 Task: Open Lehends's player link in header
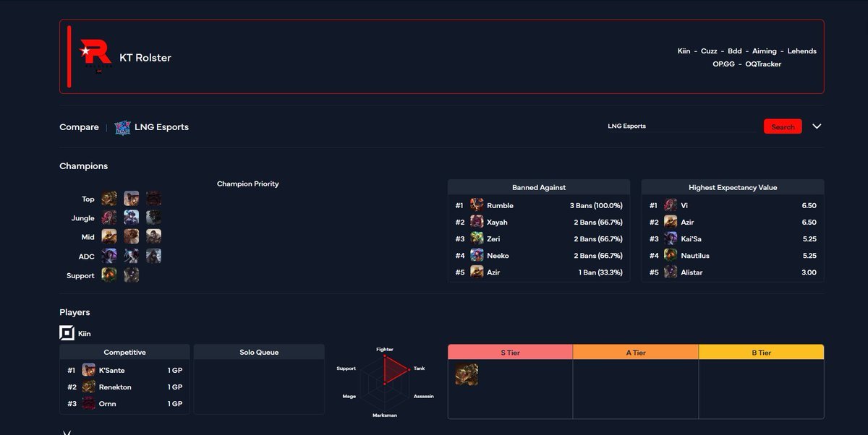(x=801, y=51)
